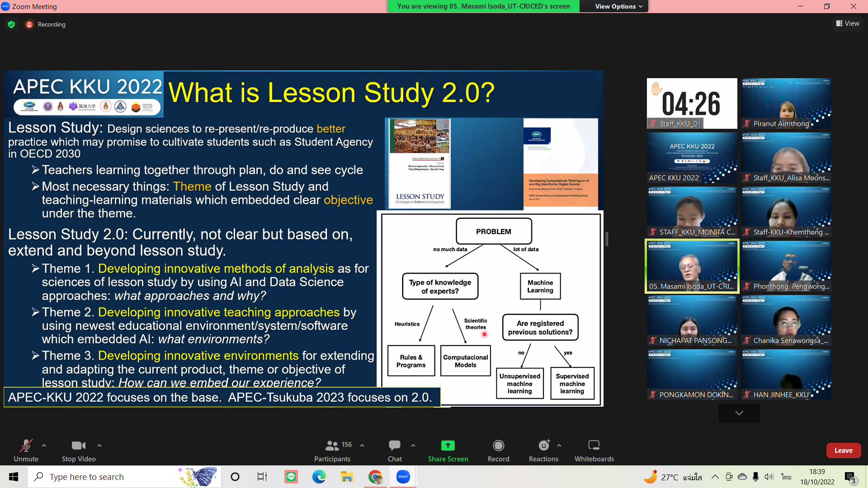Open the Chat panel
This screenshot has width=868, height=488.
click(x=394, y=446)
